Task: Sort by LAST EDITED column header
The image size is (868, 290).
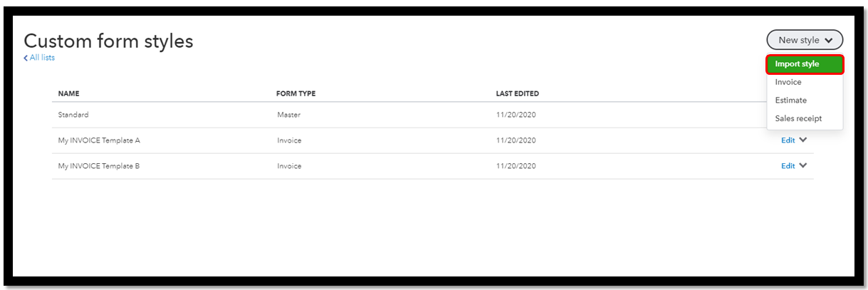Action: 517,93
